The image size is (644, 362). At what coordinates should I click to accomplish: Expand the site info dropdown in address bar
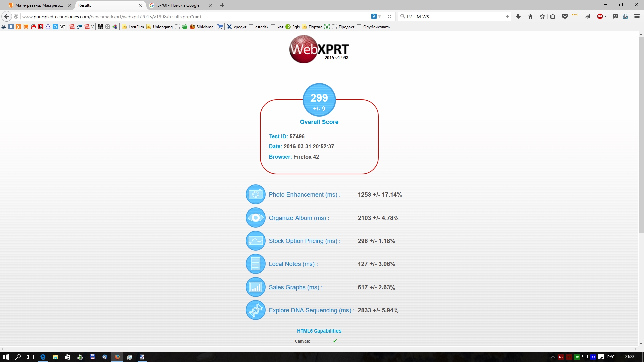380,16
